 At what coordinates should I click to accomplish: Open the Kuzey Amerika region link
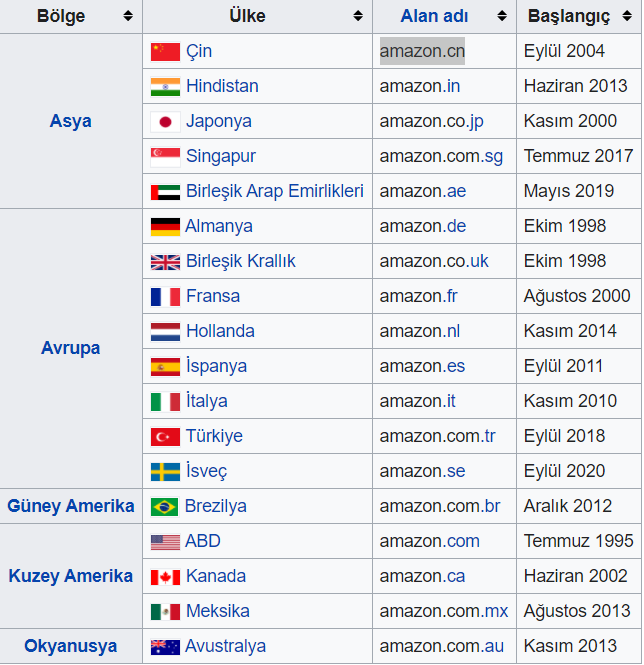coord(71,576)
